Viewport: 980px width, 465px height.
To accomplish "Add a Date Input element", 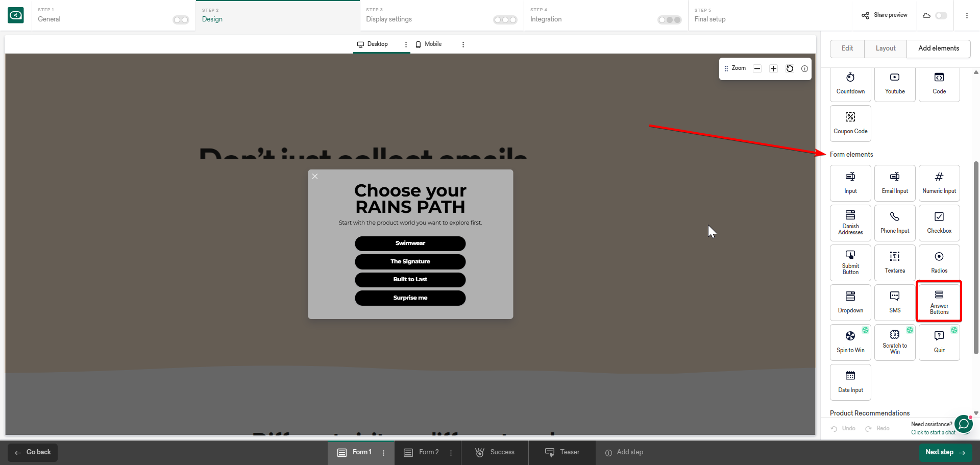I will (850, 382).
